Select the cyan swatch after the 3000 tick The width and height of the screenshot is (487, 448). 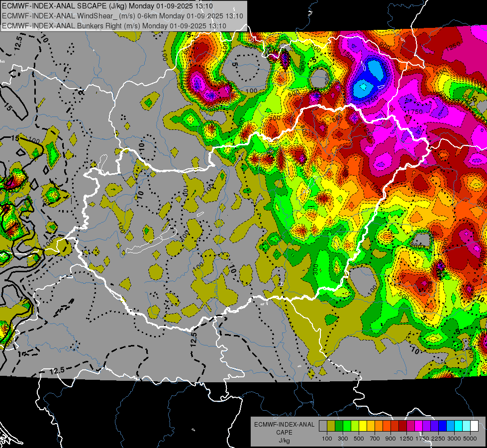point(459,426)
